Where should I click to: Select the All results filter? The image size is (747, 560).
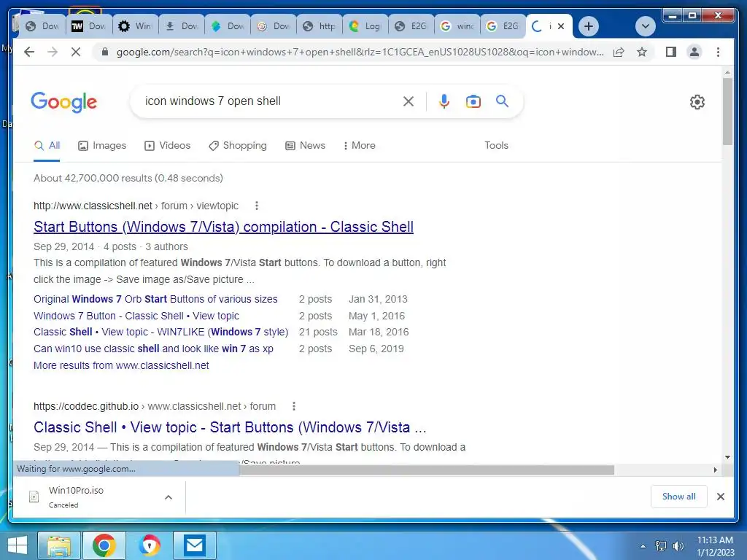click(47, 145)
